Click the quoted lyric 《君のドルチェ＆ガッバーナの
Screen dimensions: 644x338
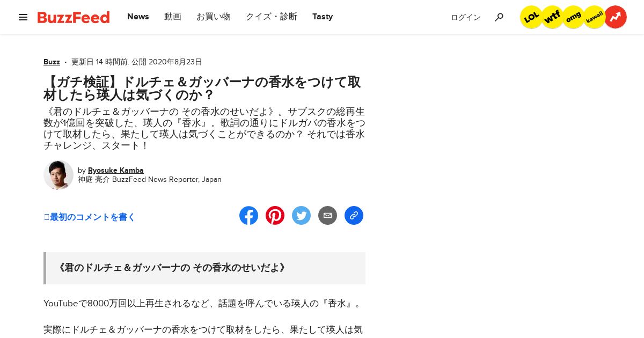(171, 268)
